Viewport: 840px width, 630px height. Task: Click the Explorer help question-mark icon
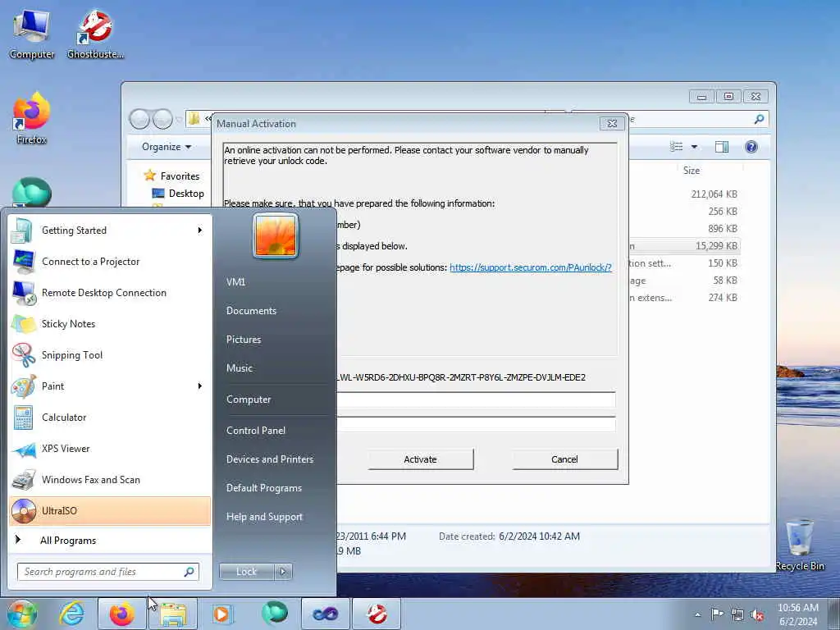point(751,147)
